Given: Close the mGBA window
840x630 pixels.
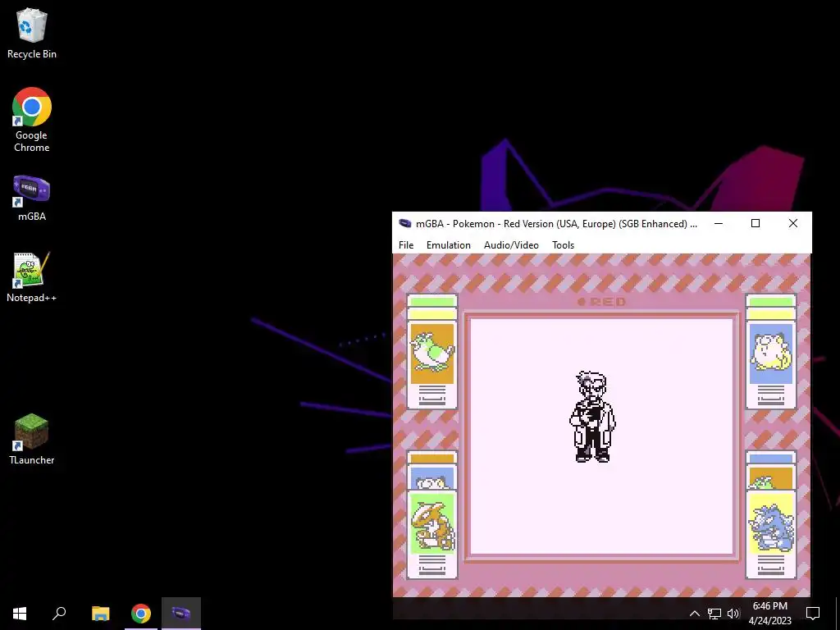Looking at the screenshot, I should point(793,223).
